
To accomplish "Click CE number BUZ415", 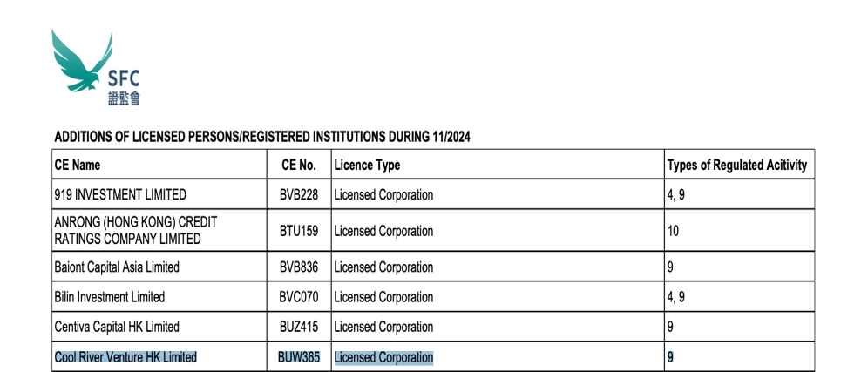I will pos(299,327).
